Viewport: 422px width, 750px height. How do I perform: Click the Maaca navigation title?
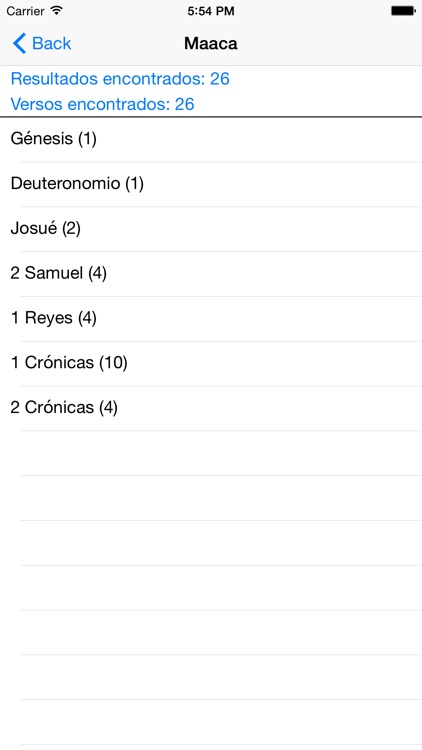pos(211,44)
